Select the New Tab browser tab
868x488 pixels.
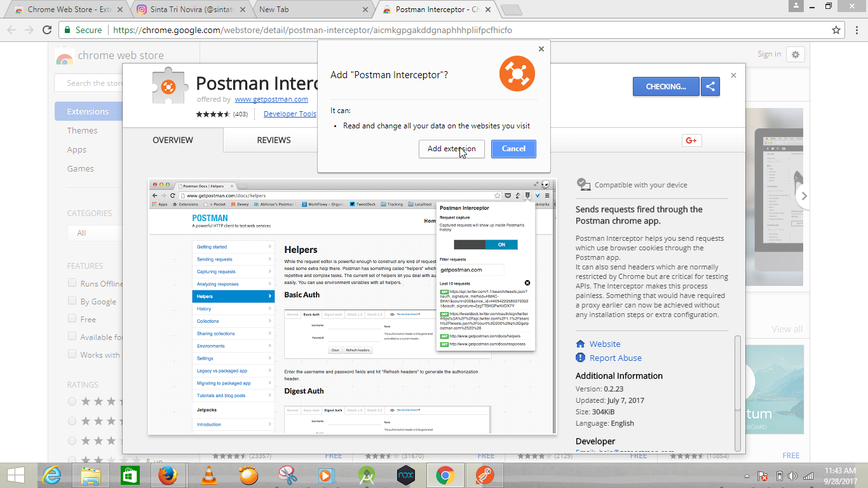pyautogui.click(x=295, y=10)
